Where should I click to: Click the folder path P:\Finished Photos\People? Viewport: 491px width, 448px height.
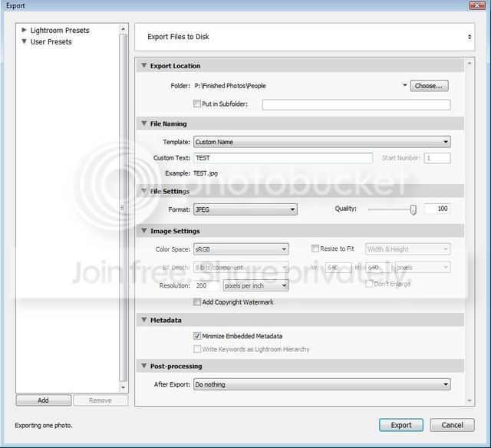click(230, 85)
